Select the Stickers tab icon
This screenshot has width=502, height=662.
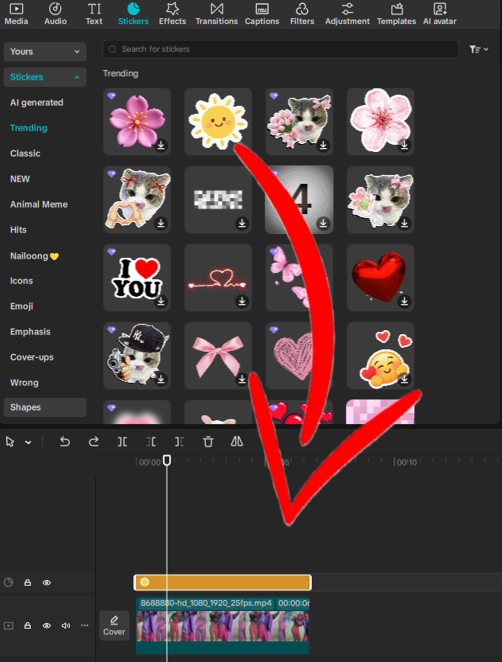[x=133, y=9]
